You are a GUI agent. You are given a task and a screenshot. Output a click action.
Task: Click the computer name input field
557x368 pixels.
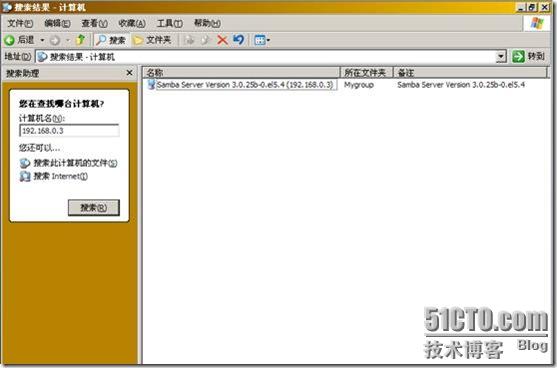click(69, 131)
